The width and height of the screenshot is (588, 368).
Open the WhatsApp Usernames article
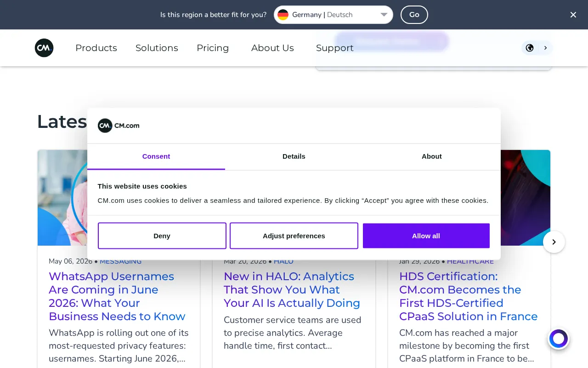click(117, 296)
